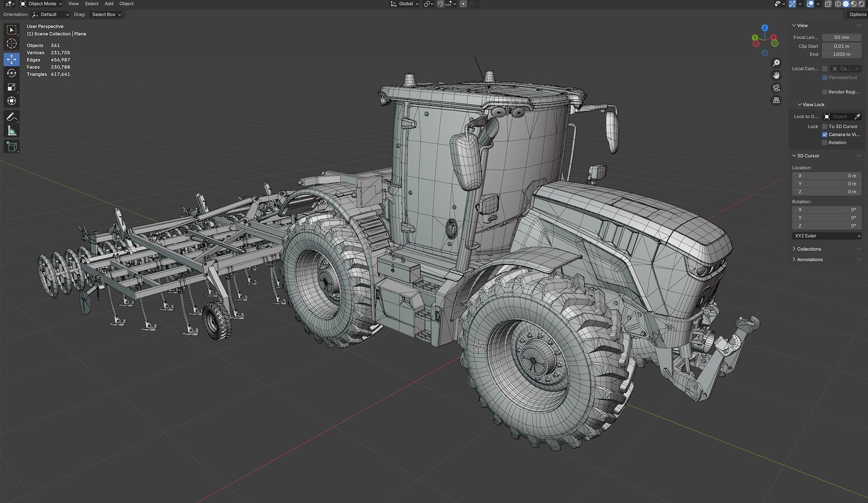Enable the Render Region checkbox
868x503 pixels.
coord(825,92)
